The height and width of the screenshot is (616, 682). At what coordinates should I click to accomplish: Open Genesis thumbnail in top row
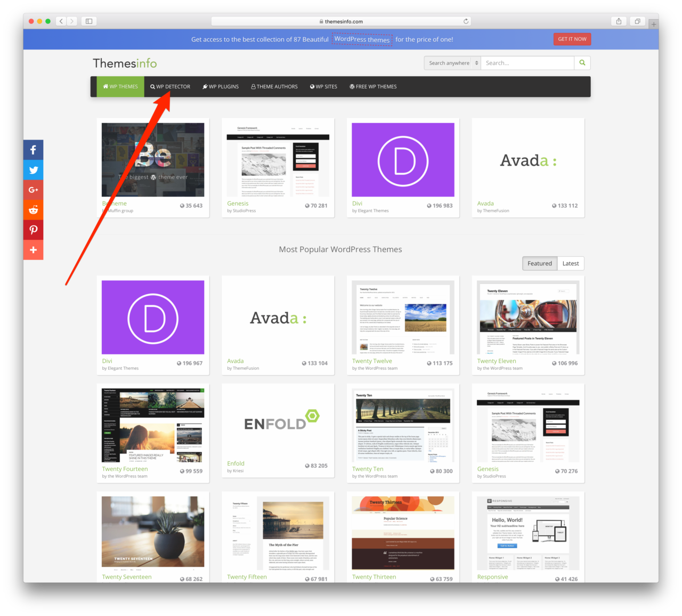[x=278, y=160]
